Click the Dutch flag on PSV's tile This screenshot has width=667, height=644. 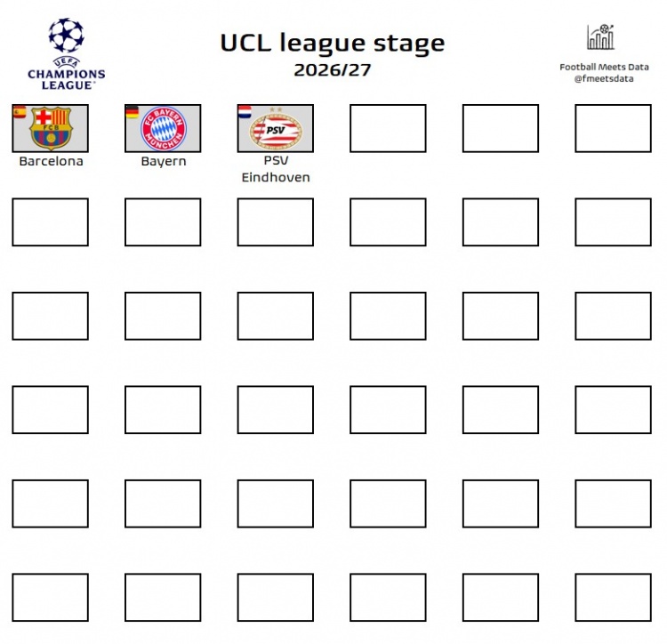(245, 112)
